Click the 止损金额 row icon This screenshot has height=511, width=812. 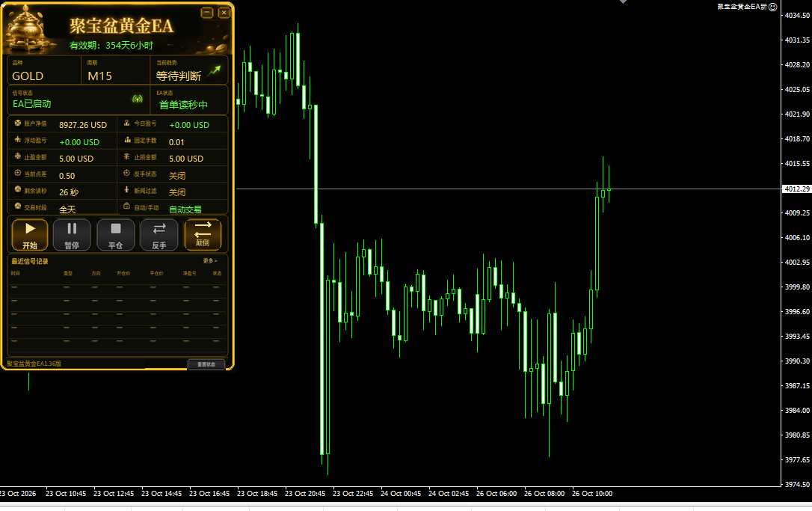point(127,156)
